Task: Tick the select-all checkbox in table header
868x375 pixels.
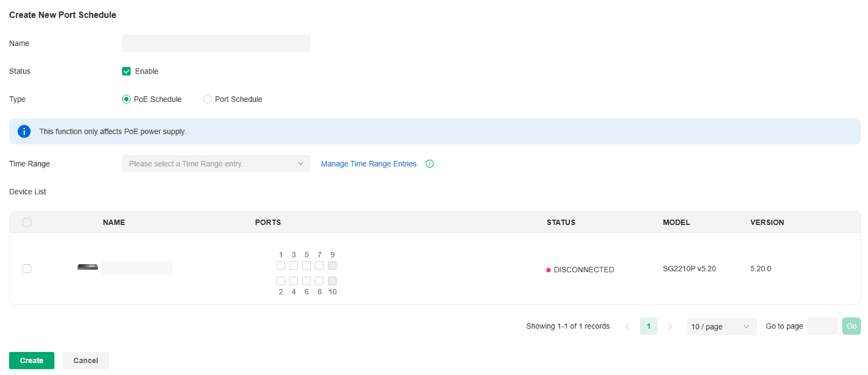Action: coord(27,222)
